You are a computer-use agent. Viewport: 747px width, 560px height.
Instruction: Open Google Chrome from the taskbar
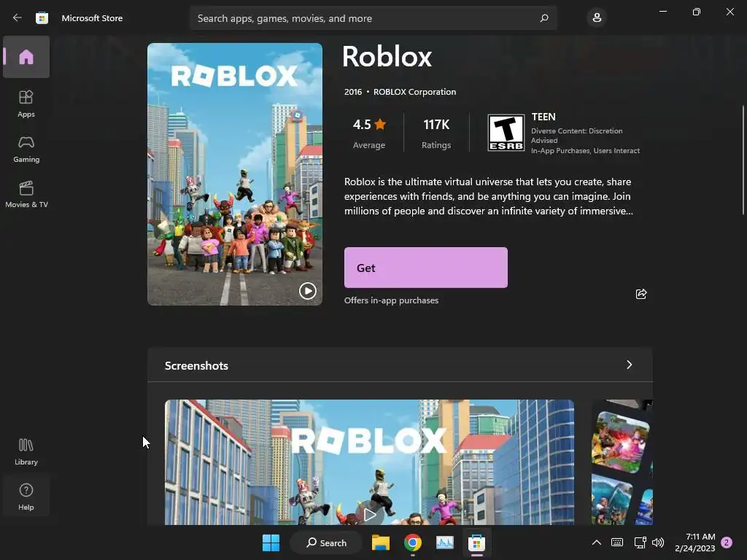coord(413,542)
